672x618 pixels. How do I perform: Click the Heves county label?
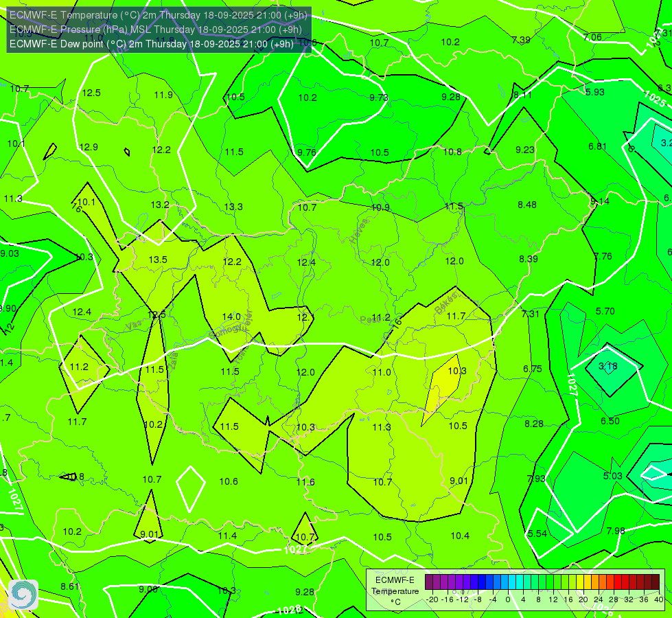359,231
